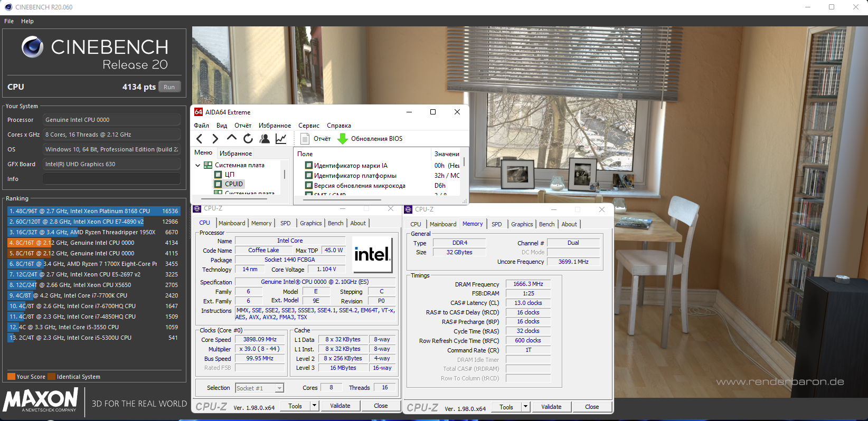Click the green Обновления BIOS arrow
This screenshot has width=868, height=421.
coord(343,139)
